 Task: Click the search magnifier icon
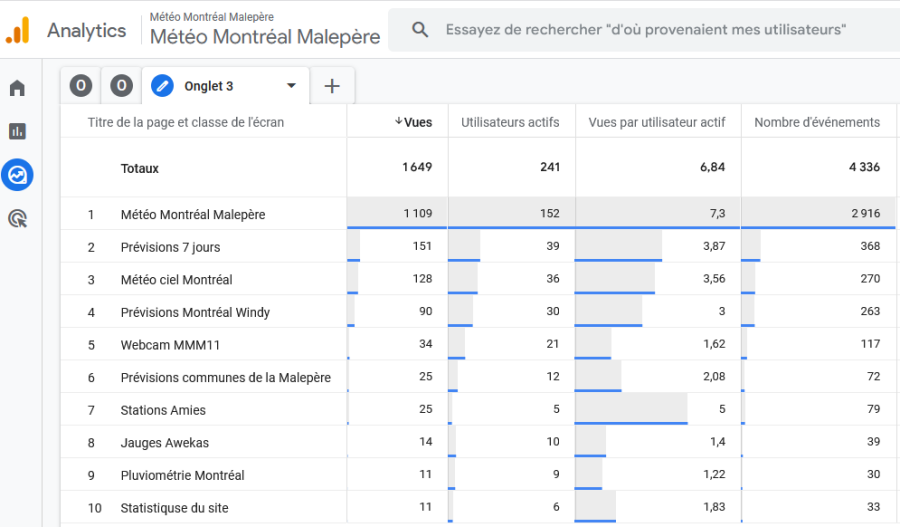pos(421,30)
